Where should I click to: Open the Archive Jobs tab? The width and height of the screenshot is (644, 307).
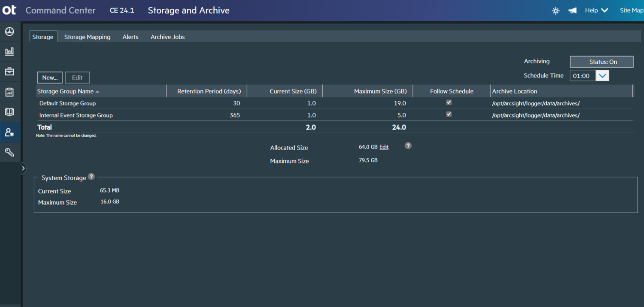167,37
